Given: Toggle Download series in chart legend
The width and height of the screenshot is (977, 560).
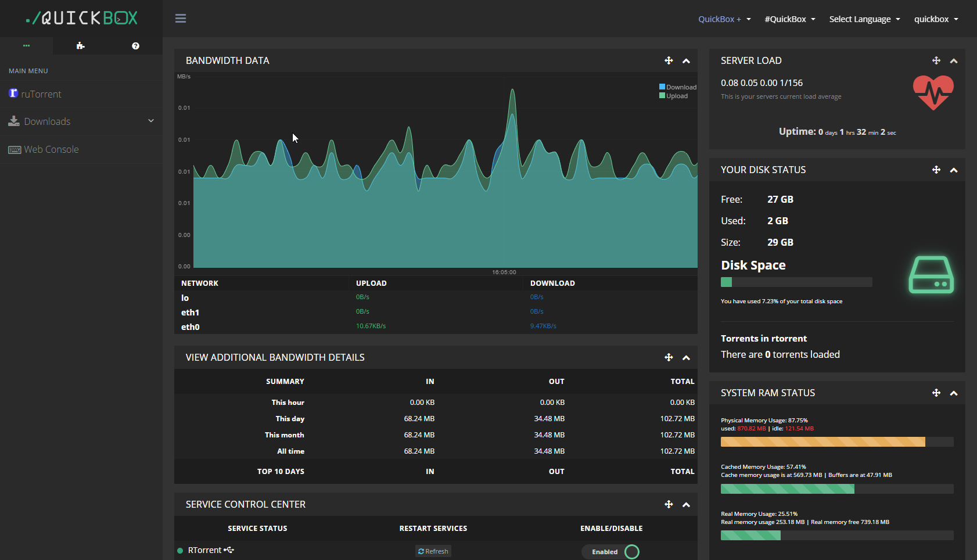Looking at the screenshot, I should (677, 87).
